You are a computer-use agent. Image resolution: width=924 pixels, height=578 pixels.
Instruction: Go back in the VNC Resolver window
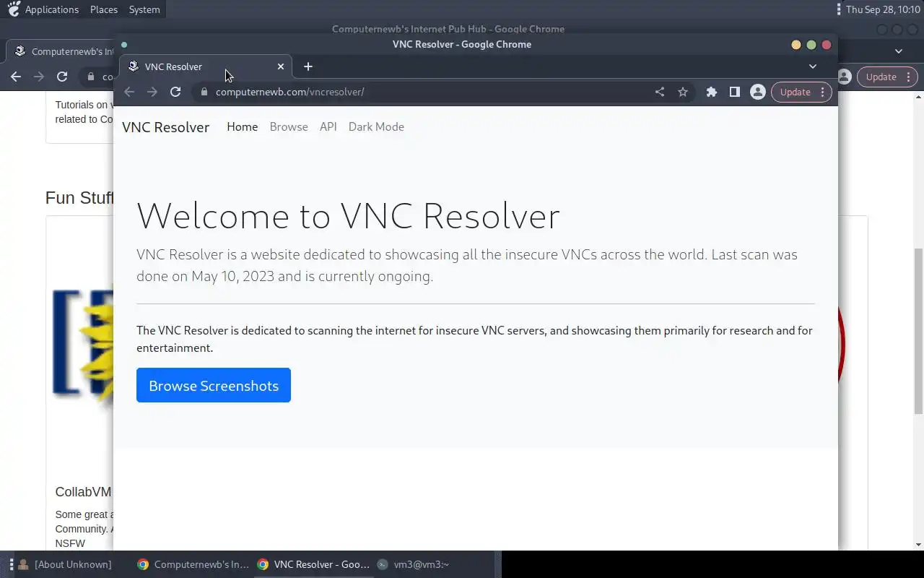coord(129,92)
